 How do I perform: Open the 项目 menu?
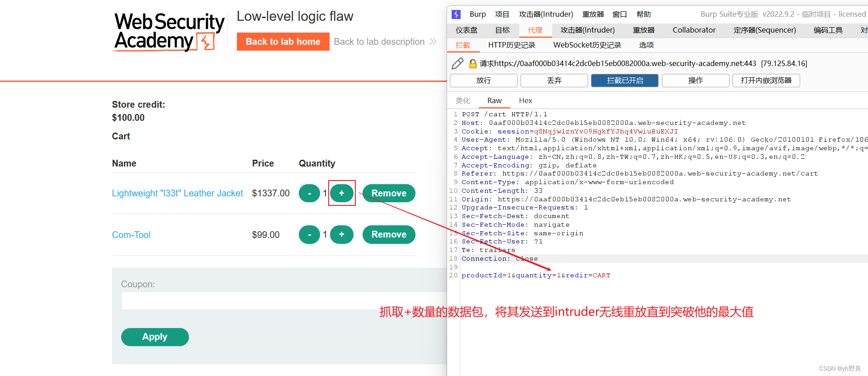(x=502, y=14)
